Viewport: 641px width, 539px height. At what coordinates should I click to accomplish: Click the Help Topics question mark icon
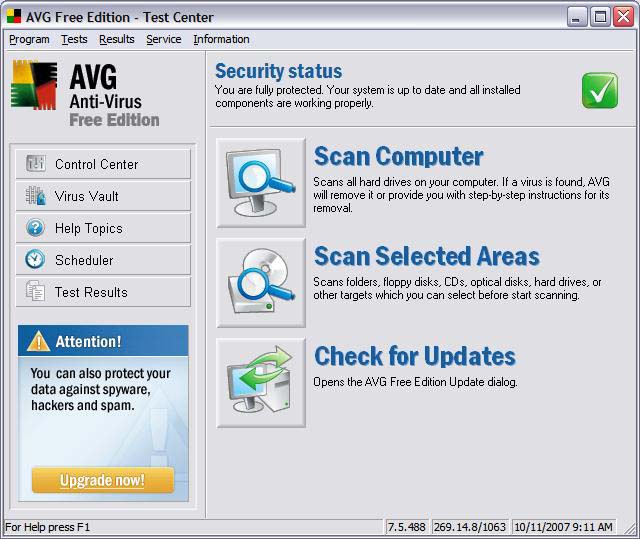(35, 228)
